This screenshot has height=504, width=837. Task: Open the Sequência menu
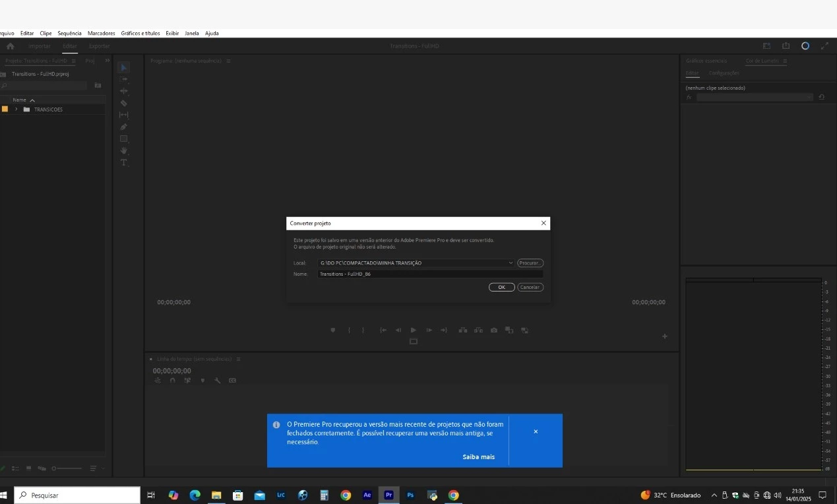(x=69, y=33)
